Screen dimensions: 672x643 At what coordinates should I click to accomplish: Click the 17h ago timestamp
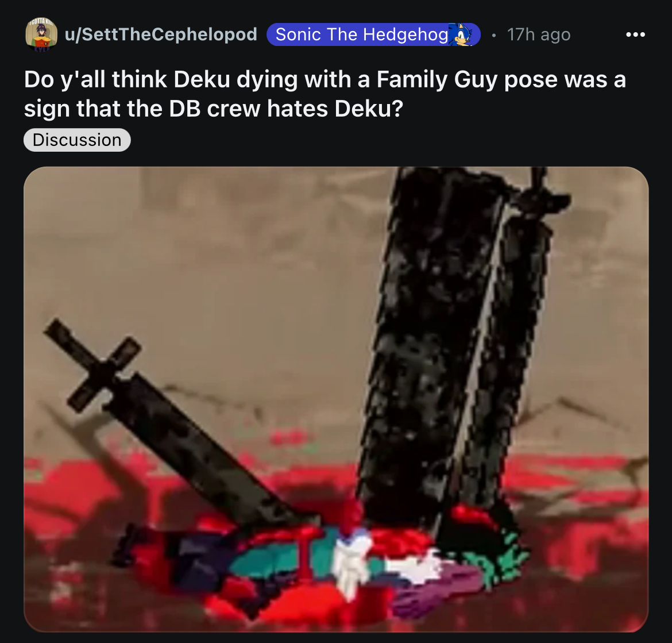[x=539, y=34]
